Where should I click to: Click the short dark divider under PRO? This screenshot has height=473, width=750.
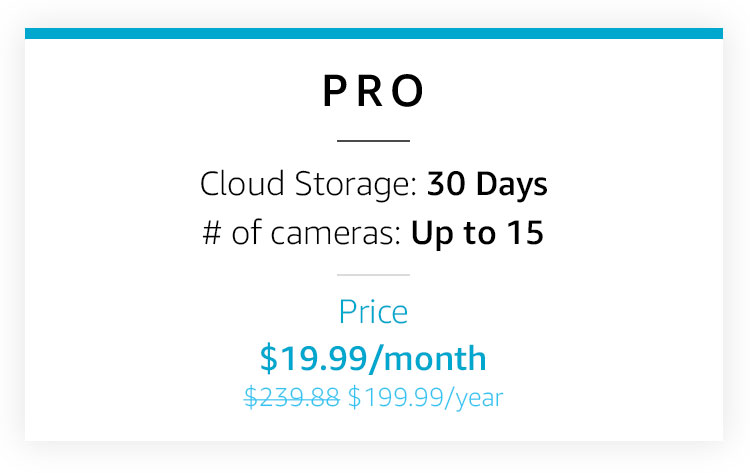(x=374, y=141)
